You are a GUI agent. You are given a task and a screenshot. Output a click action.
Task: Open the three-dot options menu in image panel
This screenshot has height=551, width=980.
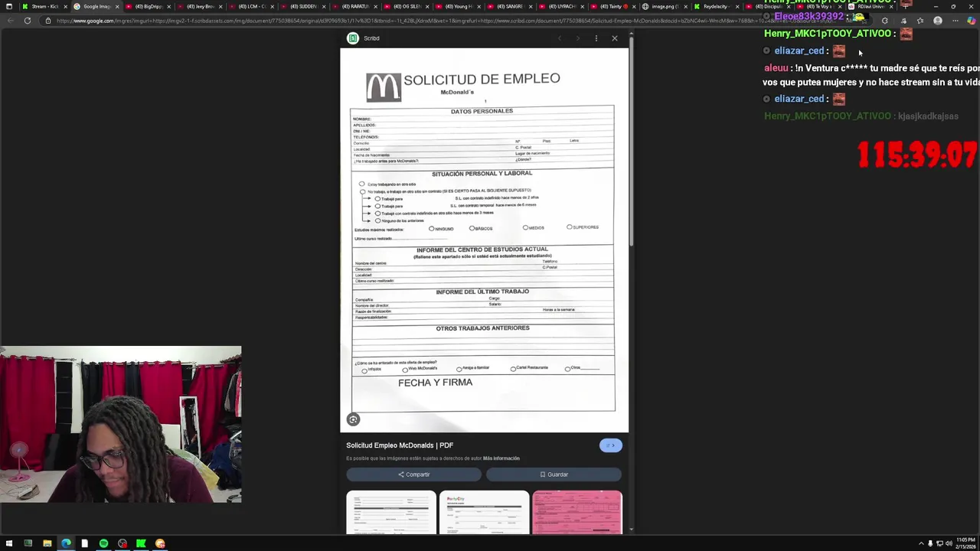(x=596, y=38)
